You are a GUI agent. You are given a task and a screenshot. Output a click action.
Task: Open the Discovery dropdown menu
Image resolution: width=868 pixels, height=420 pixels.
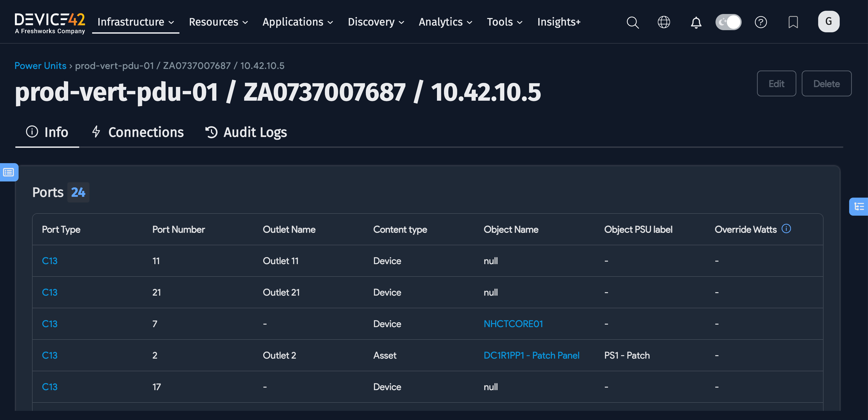tap(376, 22)
